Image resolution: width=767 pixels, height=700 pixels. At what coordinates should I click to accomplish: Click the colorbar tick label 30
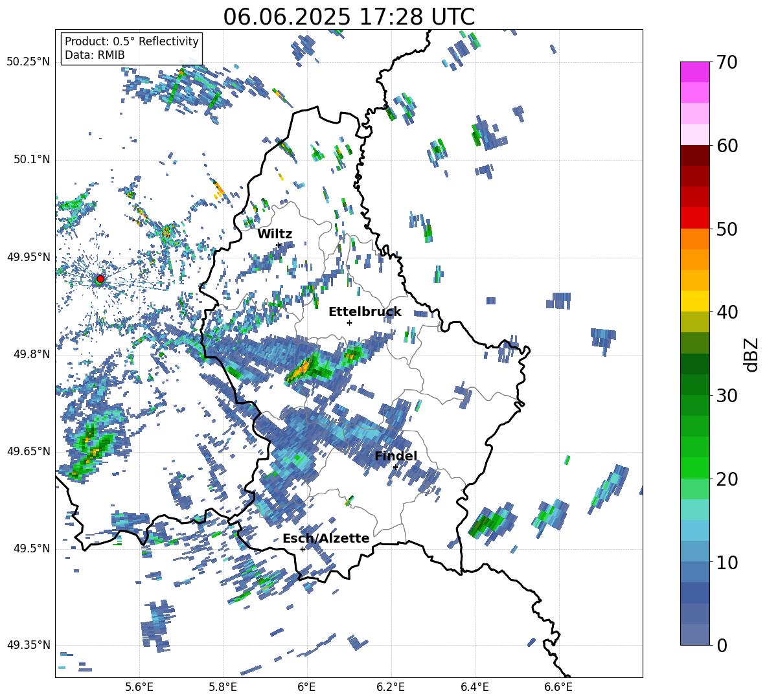pos(727,395)
